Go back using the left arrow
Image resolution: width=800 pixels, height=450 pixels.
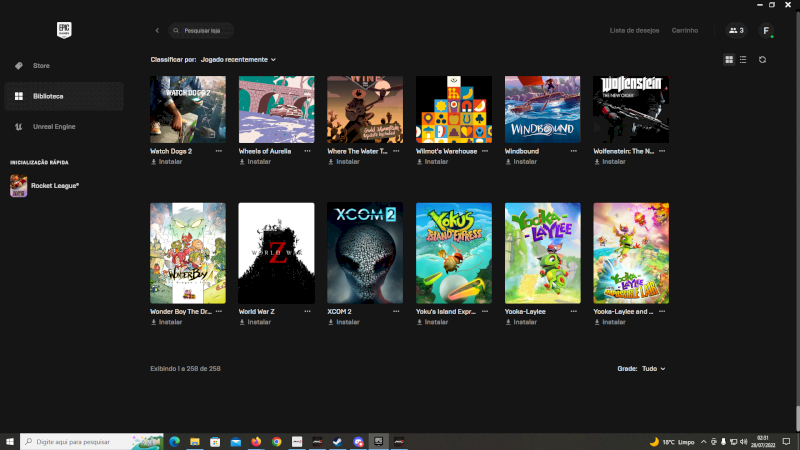(x=157, y=31)
